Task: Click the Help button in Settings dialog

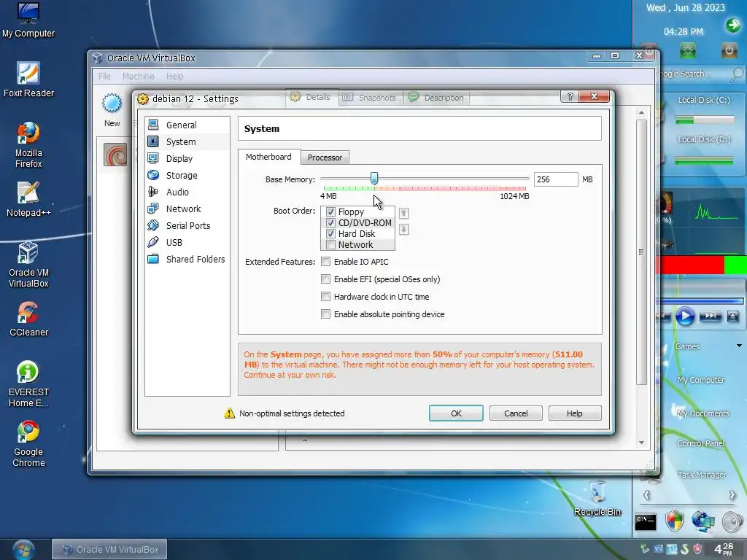Action: pyautogui.click(x=575, y=413)
